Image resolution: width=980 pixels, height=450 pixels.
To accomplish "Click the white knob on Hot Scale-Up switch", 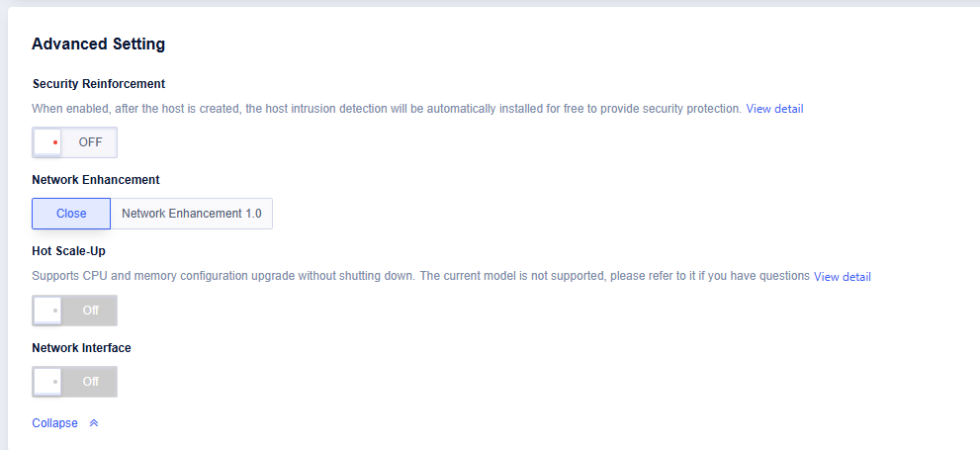I will [48, 311].
